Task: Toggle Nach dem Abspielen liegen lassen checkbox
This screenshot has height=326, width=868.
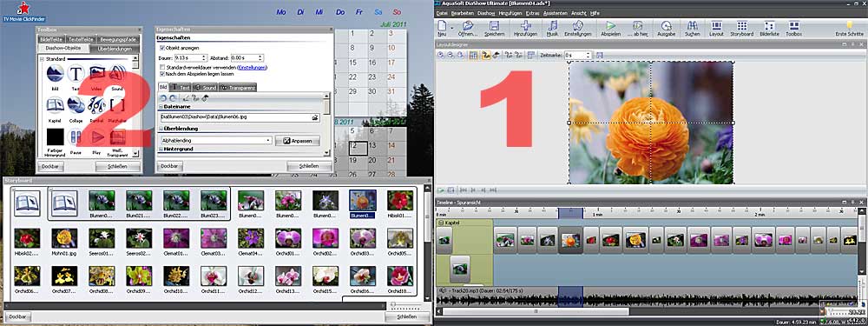Action: (x=162, y=73)
